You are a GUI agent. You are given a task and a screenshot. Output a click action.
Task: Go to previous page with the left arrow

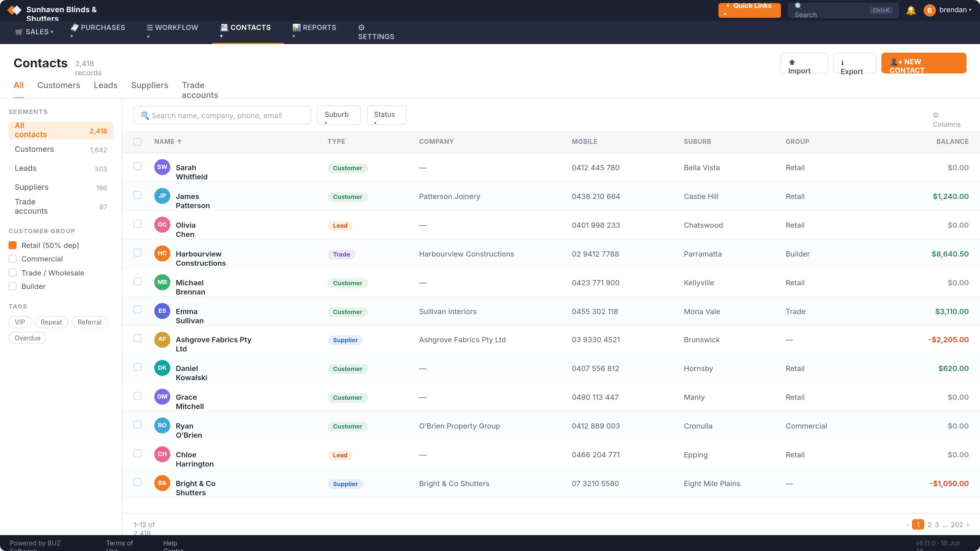(908, 525)
